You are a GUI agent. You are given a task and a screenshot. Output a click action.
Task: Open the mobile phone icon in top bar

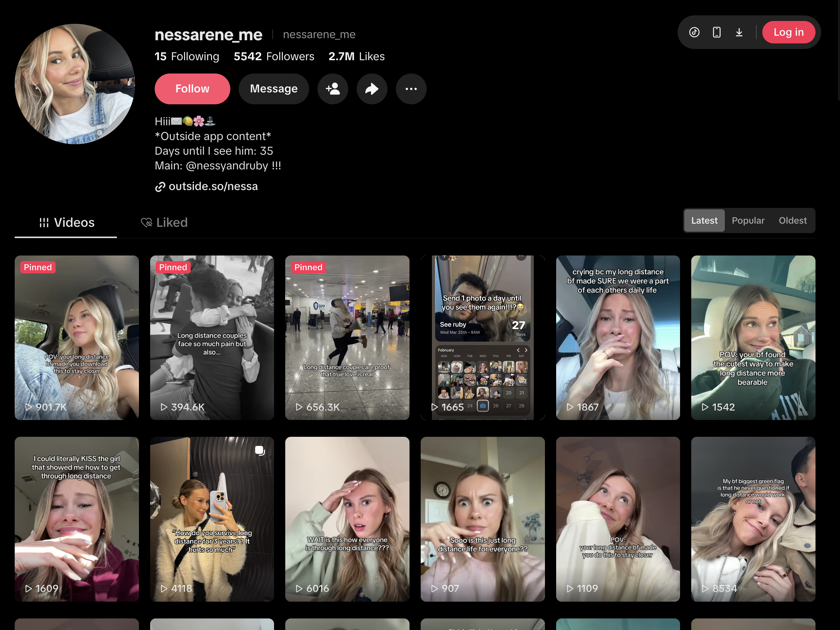(716, 32)
